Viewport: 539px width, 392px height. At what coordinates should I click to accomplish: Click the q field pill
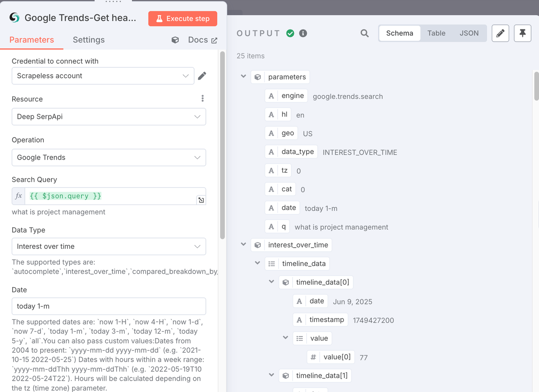pos(277,227)
